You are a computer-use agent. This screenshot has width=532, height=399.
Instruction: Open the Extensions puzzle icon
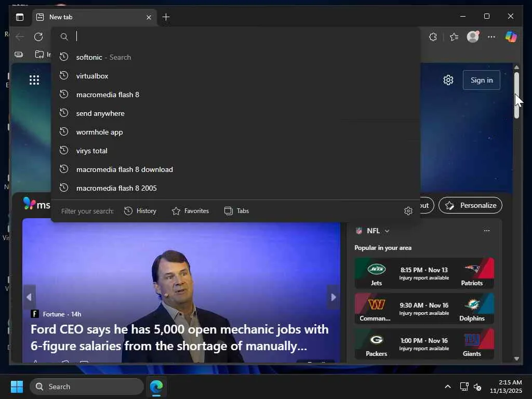click(433, 37)
